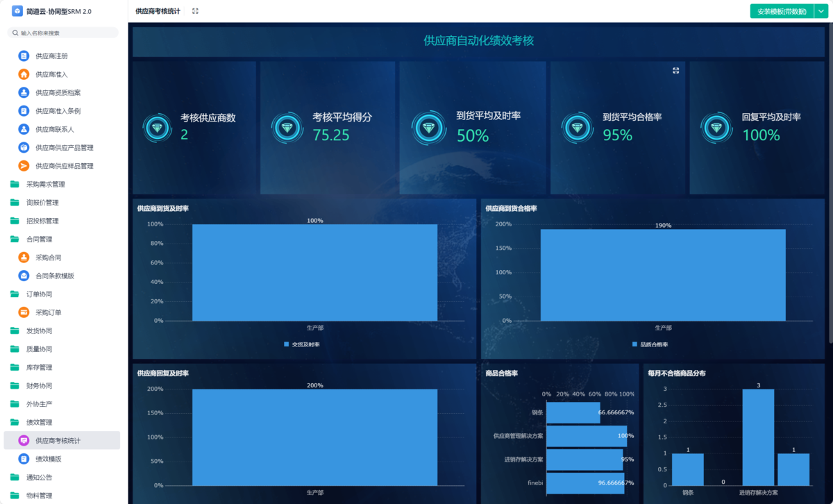833x504 pixels.
Task: Click the 简道云 app logo icon
Action: pos(17,11)
